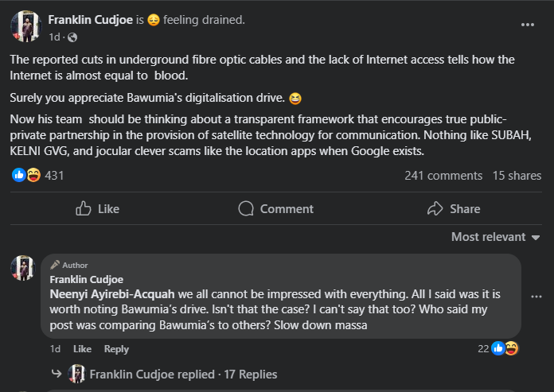Click Franklin Cudjoe's post profile picture
Image resolution: width=554 pixels, height=392 pixels.
pos(26,26)
